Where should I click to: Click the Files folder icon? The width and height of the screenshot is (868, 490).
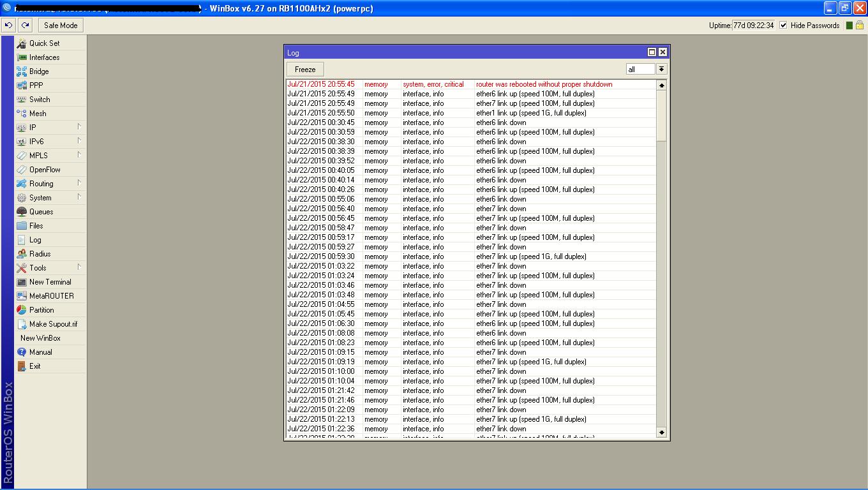[22, 226]
